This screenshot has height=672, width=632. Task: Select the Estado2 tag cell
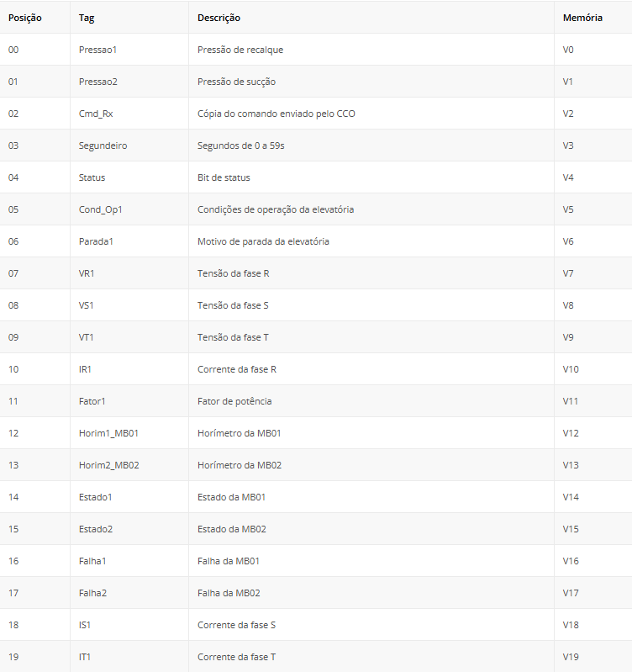[96, 529]
